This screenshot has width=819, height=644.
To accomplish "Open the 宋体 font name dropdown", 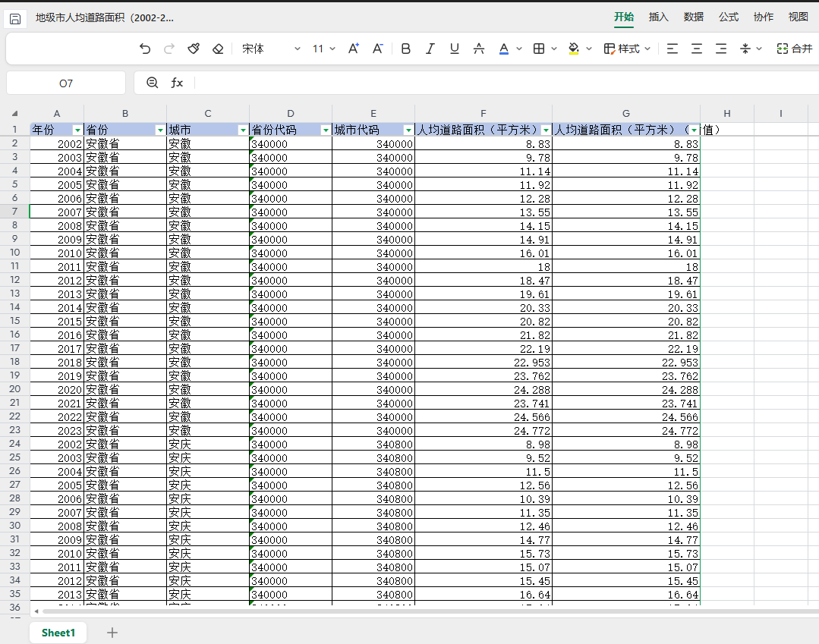I will pyautogui.click(x=271, y=49).
